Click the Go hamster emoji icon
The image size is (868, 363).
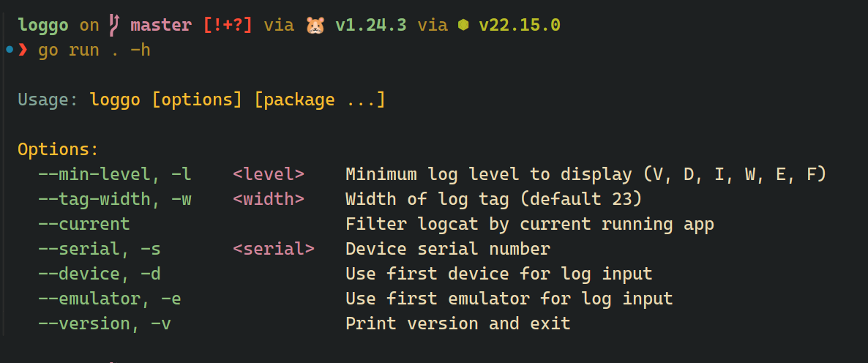coord(315,25)
